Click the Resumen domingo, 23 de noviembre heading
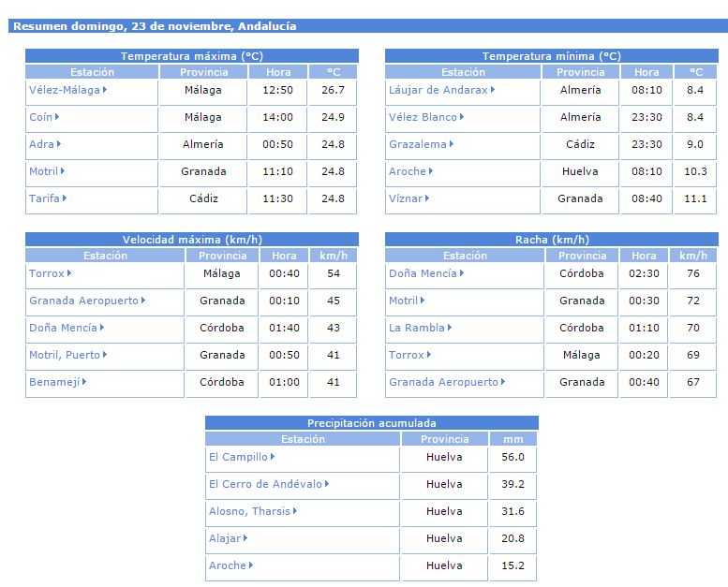This screenshot has height=587, width=728. tap(155, 26)
